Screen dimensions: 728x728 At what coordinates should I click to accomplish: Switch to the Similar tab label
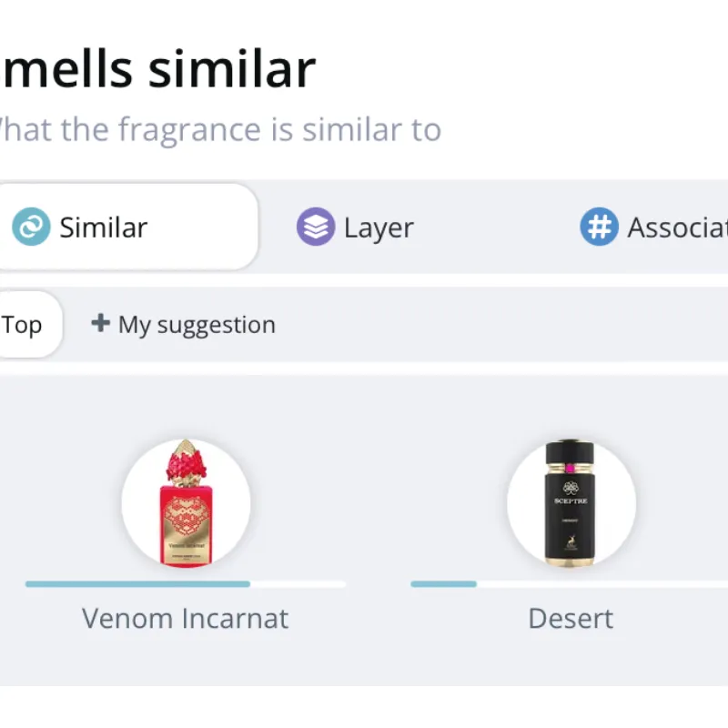(104, 227)
